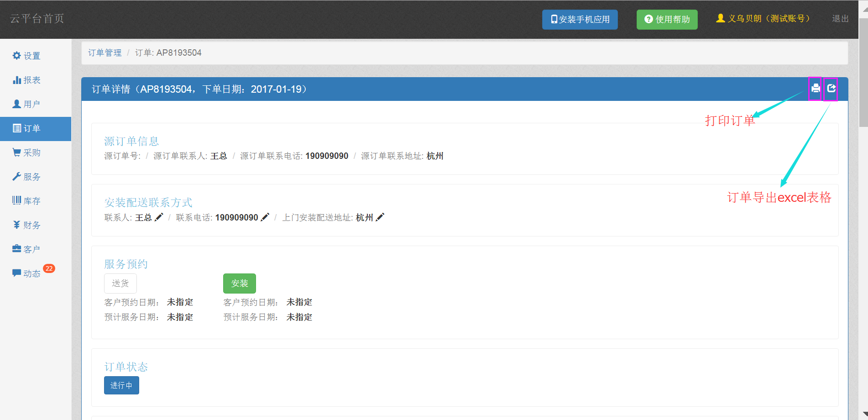Open 用户 users in sidebar
This screenshot has width=868, height=420.
pos(26,104)
